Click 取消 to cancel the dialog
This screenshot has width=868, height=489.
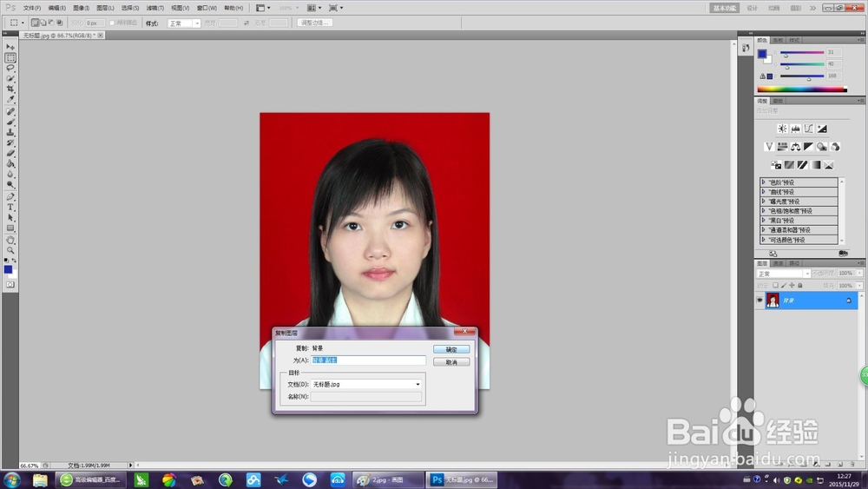(451, 362)
